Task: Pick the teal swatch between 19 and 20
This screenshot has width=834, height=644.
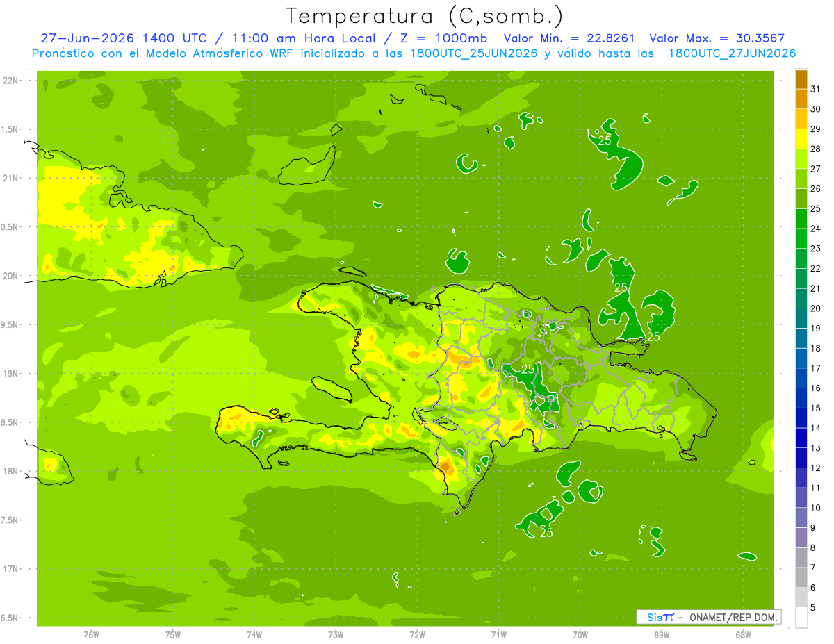Action: pos(801,318)
